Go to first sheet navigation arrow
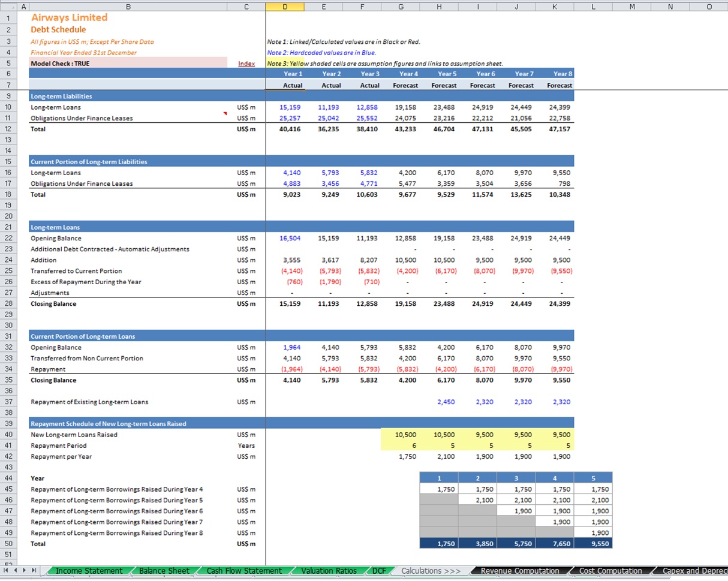 [x=7, y=571]
